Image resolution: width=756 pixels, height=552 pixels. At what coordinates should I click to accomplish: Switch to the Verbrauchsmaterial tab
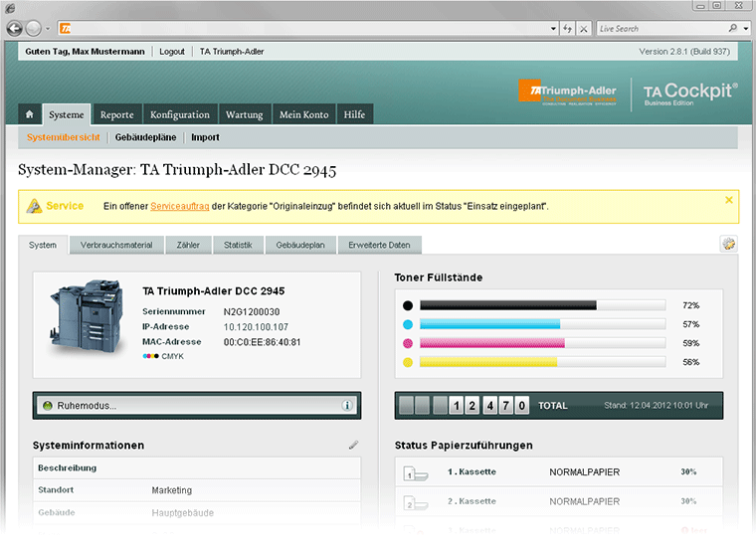(116, 245)
